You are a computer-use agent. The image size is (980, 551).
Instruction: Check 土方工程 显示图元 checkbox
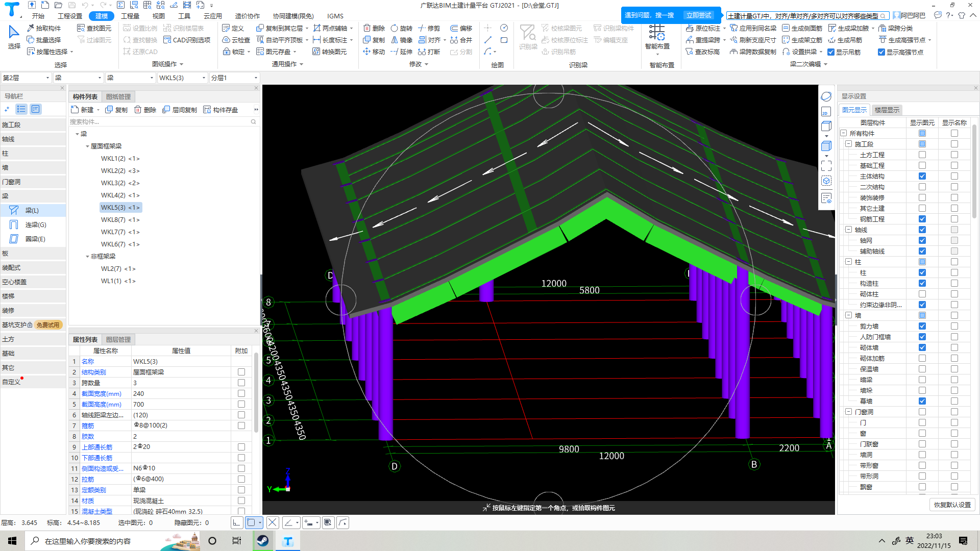922,155
